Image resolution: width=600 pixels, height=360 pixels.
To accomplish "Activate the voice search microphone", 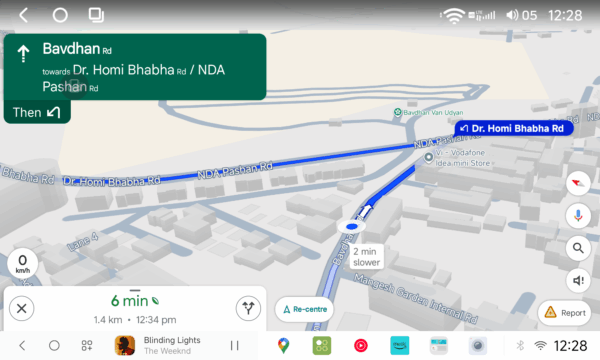I will [x=578, y=216].
